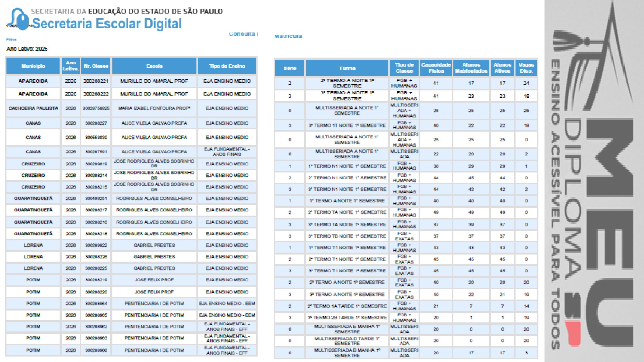Select class number 300288214 cell
The width and height of the screenshot is (644, 362).
pos(96,175)
